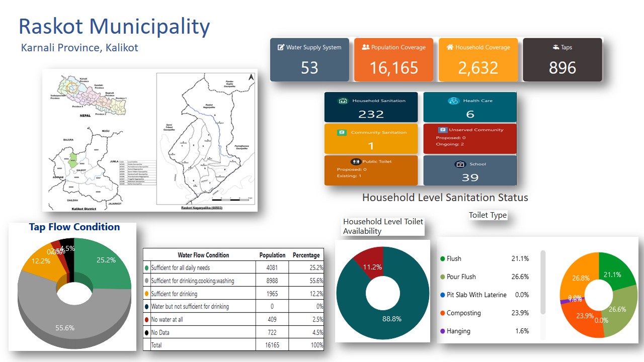
Task: Click the purple Hanging legend marker
Action: [x=443, y=331]
